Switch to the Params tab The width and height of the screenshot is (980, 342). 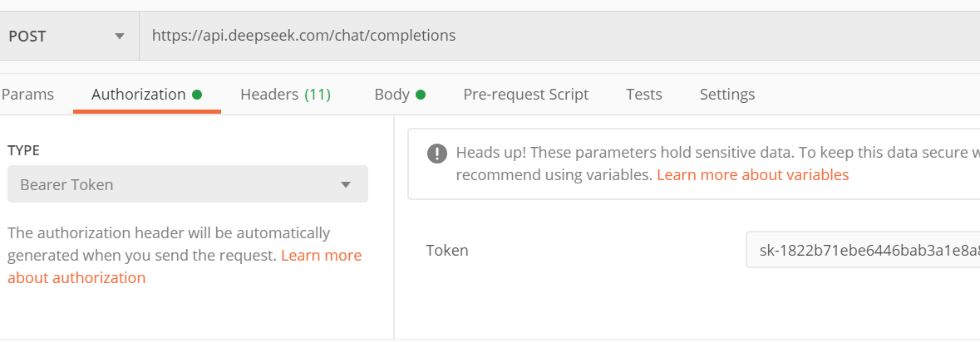(x=27, y=95)
